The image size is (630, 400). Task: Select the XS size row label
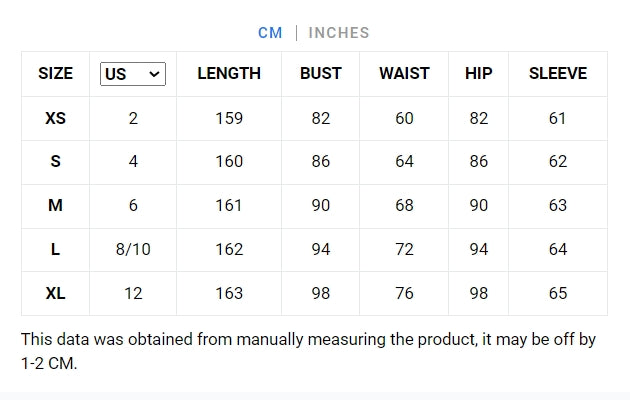pyautogui.click(x=56, y=118)
